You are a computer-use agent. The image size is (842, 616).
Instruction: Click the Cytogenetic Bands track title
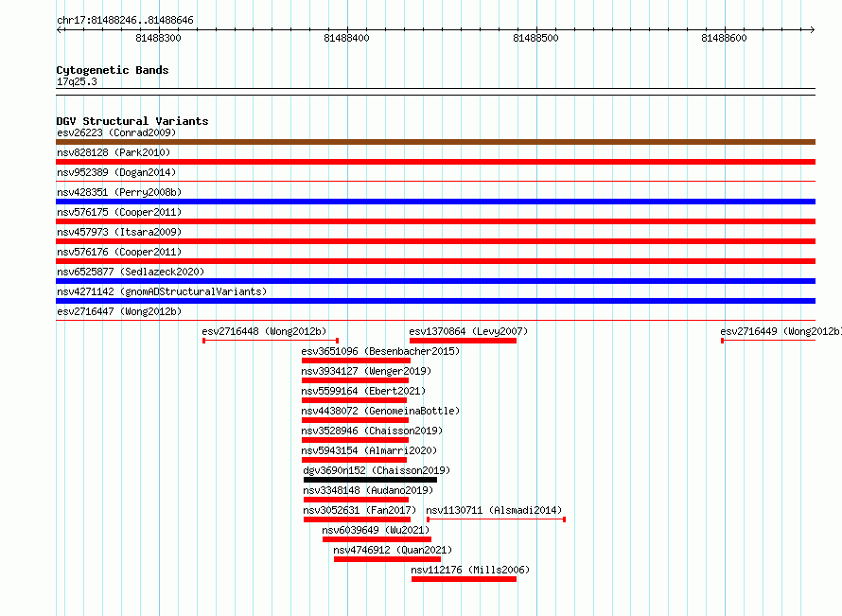(x=113, y=70)
